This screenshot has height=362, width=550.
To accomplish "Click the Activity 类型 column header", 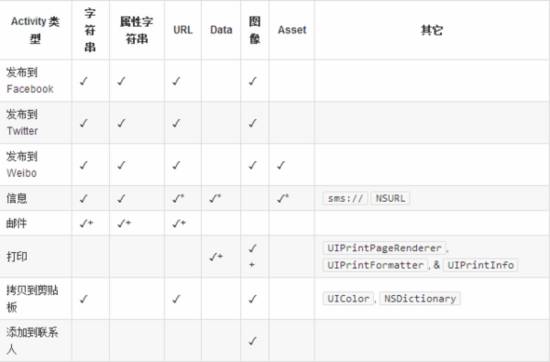I will (35, 30).
